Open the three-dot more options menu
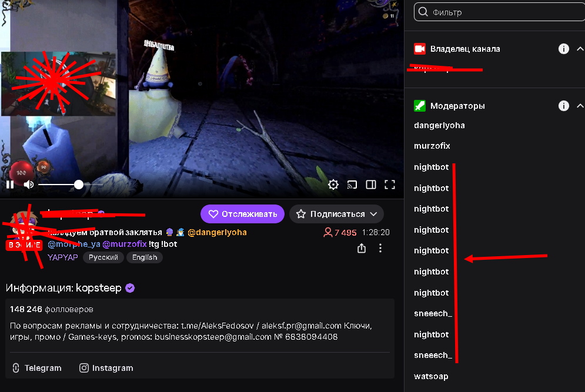 click(380, 248)
